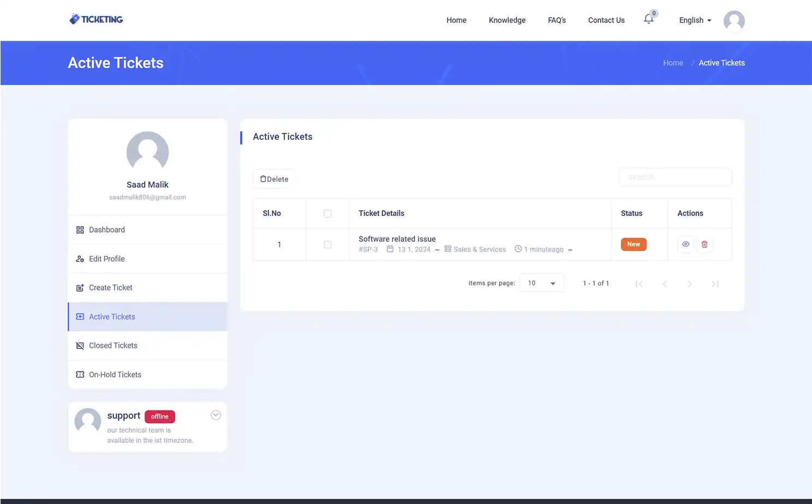Image resolution: width=812 pixels, height=504 pixels.
Task: Click the next page pagination arrow
Action: tap(690, 283)
